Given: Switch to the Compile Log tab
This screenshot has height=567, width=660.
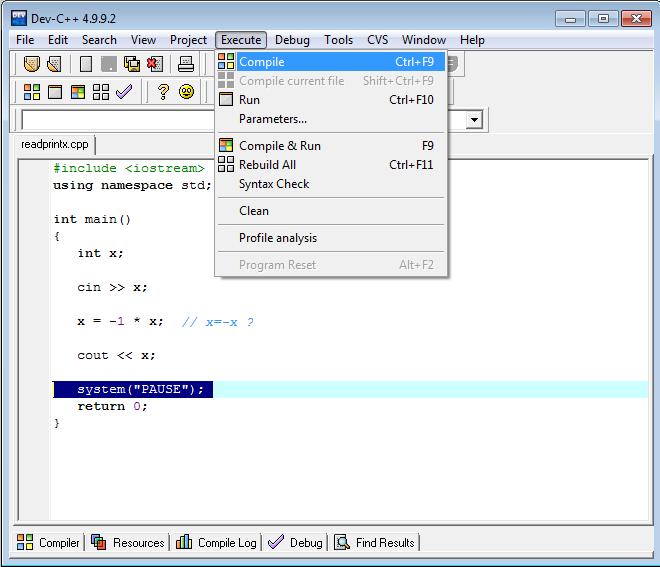Looking at the screenshot, I should click(x=216, y=542).
